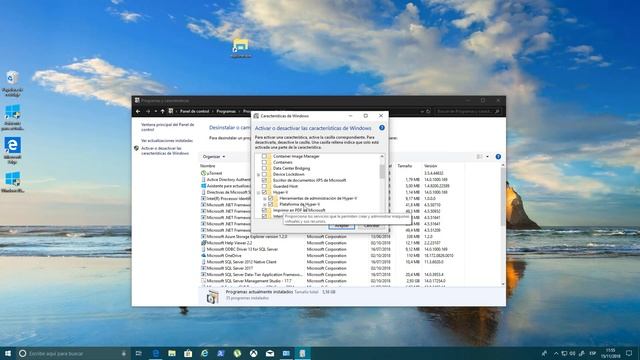This screenshot has width=640, height=360.
Task: Click Cancelar in the features dialog
Action: coord(371,226)
